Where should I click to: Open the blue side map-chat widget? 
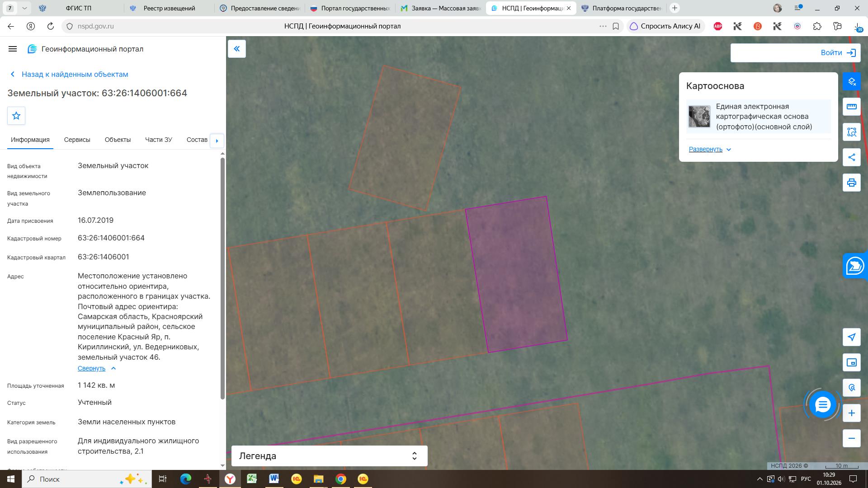(x=855, y=266)
